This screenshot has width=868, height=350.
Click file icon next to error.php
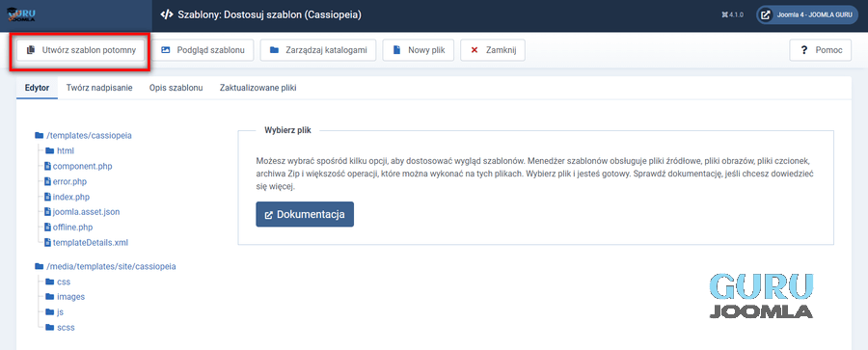[47, 181]
